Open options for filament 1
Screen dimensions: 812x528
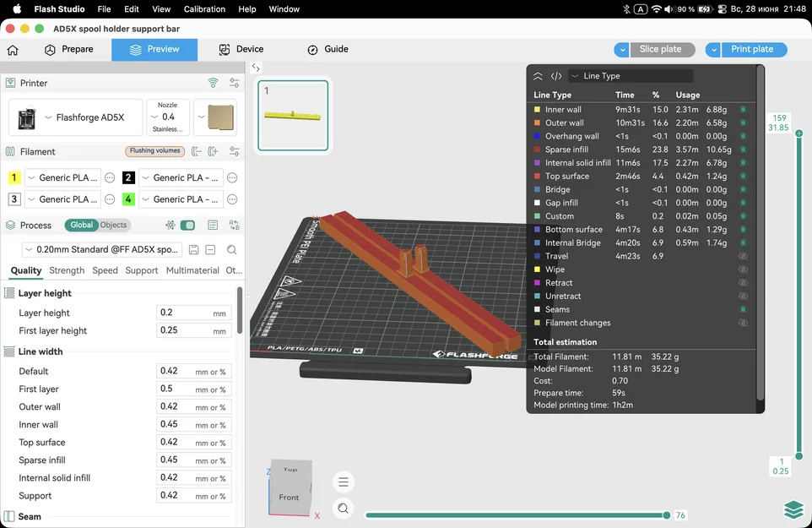110,177
